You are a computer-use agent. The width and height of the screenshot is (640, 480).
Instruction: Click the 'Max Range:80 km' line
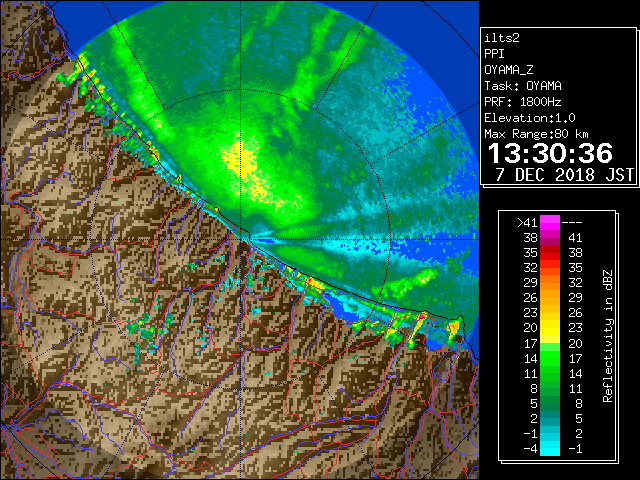536,134
